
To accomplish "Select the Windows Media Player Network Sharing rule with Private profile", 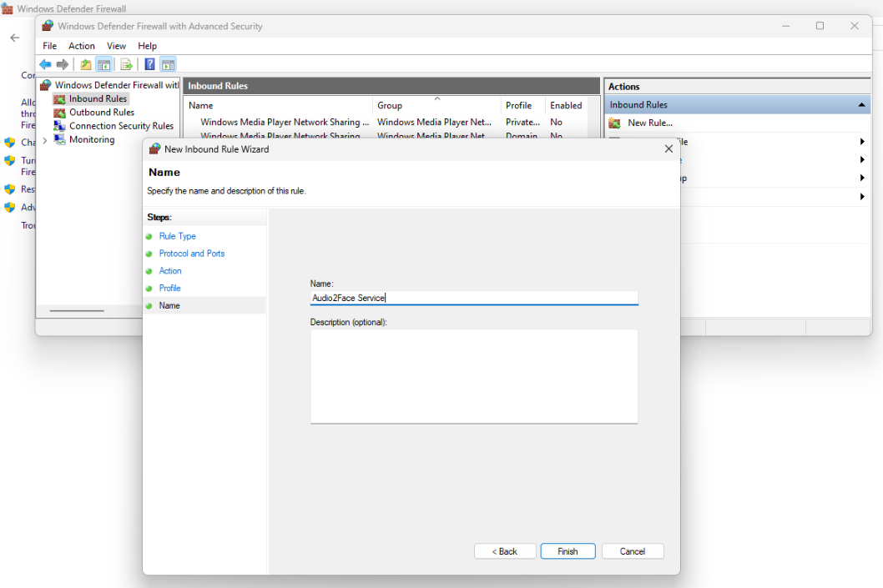I will coord(285,122).
